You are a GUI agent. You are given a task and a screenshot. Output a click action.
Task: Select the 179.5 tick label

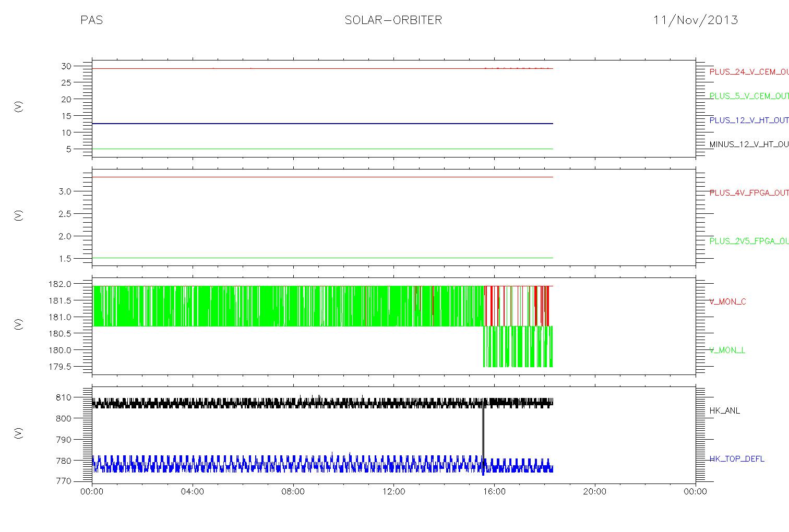click(61, 367)
